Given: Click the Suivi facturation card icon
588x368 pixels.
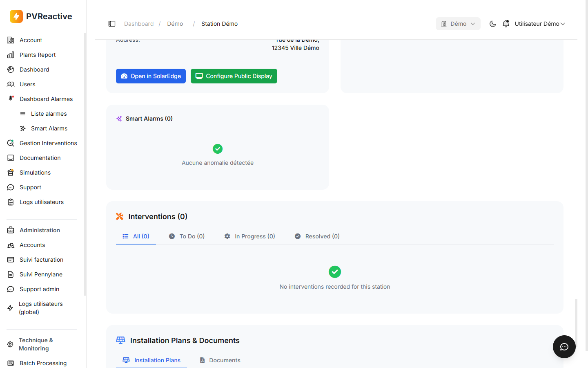Looking at the screenshot, I should (x=11, y=260).
